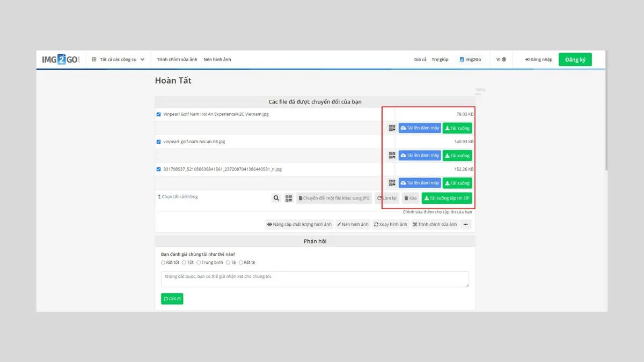
Task: Toggle checkbox for vinpearl-golf-nam-hoi-an-08.jpg
Action: (x=158, y=142)
